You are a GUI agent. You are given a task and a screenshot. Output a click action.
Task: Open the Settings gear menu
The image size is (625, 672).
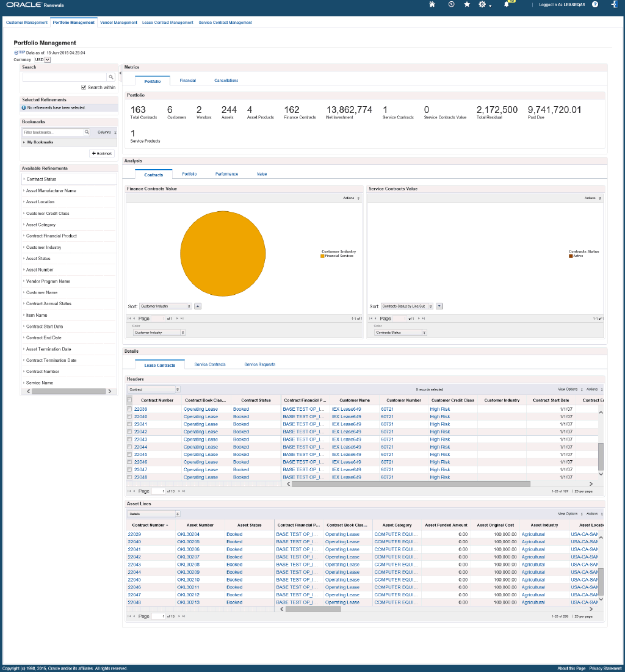483,4
